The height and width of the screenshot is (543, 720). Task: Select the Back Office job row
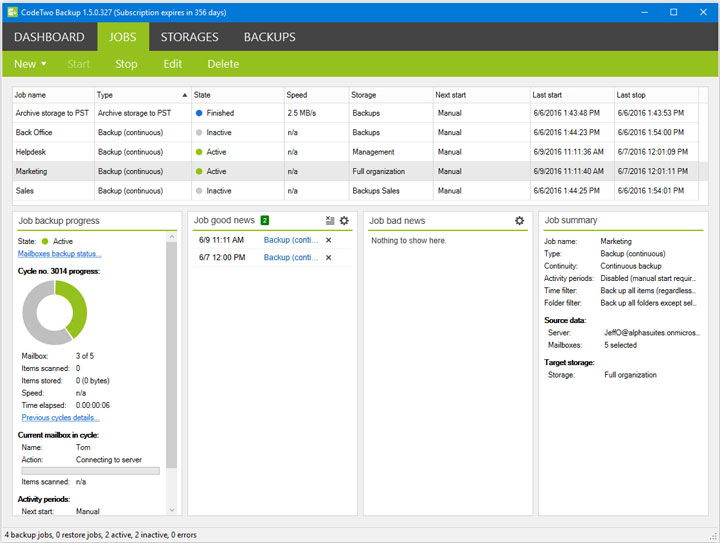(x=356, y=133)
